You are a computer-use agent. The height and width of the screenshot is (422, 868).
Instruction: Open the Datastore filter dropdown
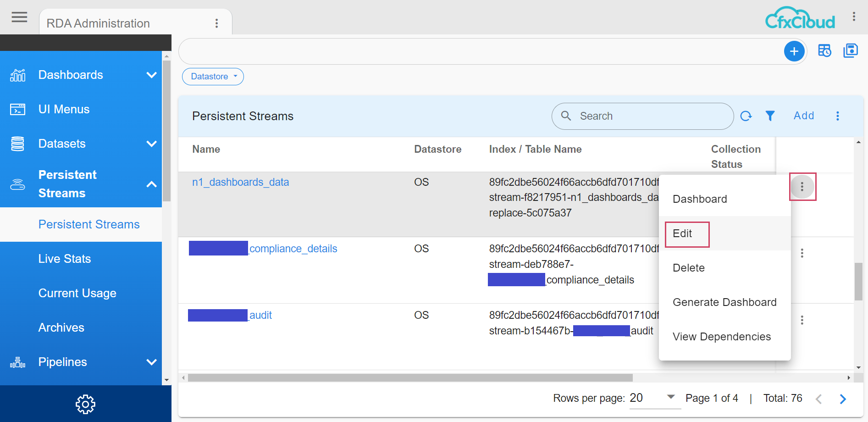point(213,77)
